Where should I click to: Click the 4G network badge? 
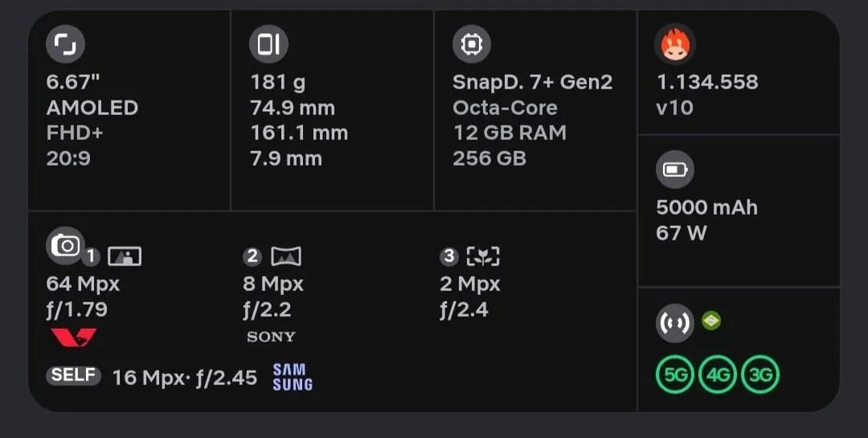click(x=718, y=375)
